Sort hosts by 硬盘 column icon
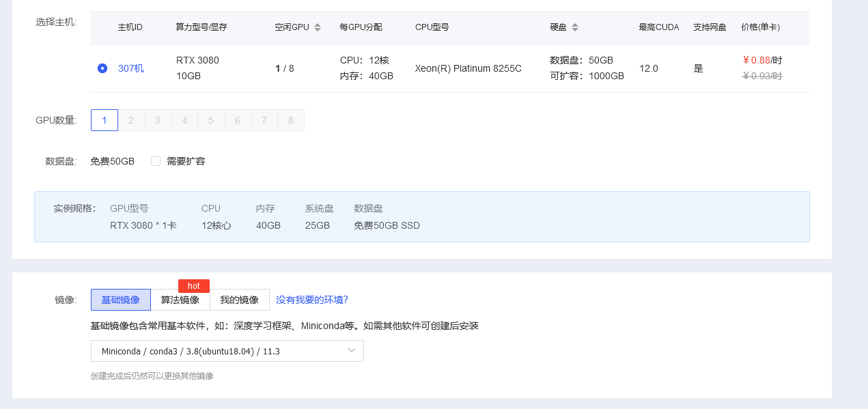868x409 pixels. point(575,27)
